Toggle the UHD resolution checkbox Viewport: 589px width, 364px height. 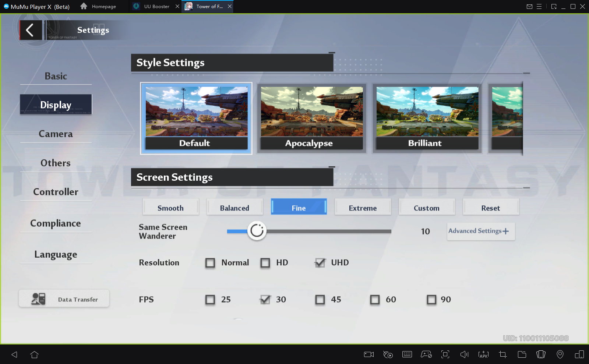tap(320, 263)
